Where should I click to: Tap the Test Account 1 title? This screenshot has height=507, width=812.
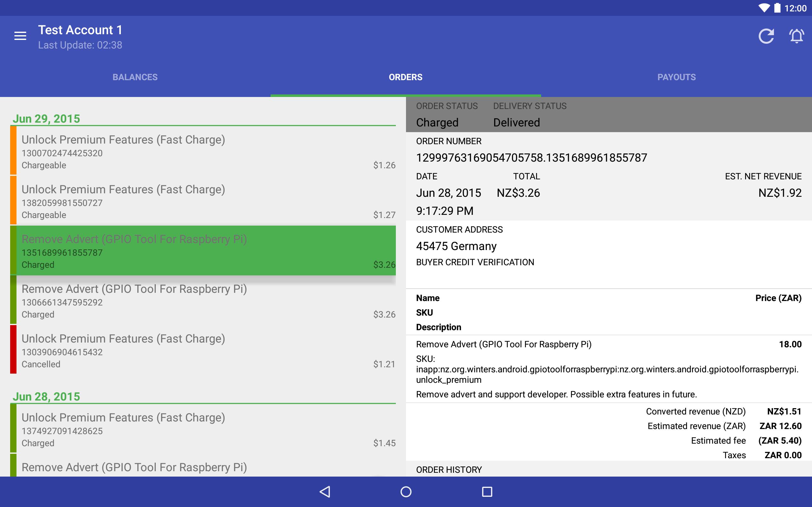click(80, 30)
